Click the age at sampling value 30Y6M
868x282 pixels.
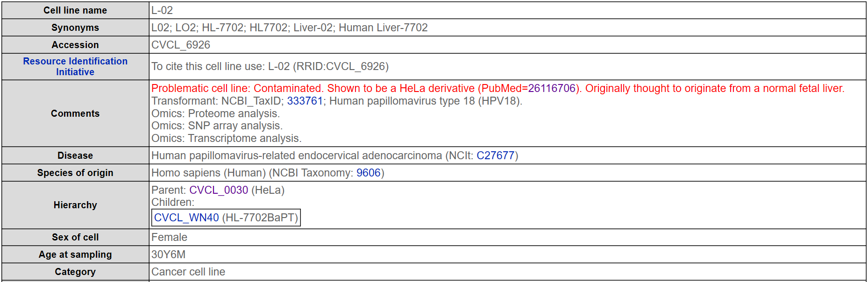(x=168, y=254)
